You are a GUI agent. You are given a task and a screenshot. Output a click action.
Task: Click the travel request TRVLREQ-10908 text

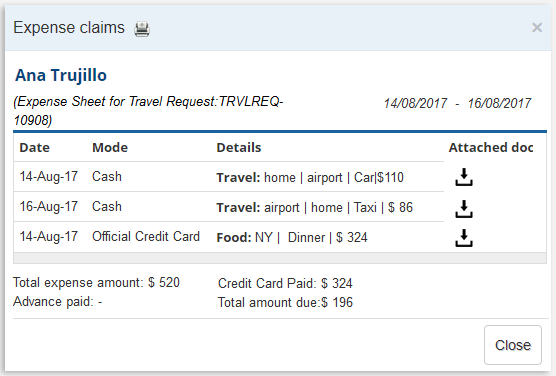[148, 111]
